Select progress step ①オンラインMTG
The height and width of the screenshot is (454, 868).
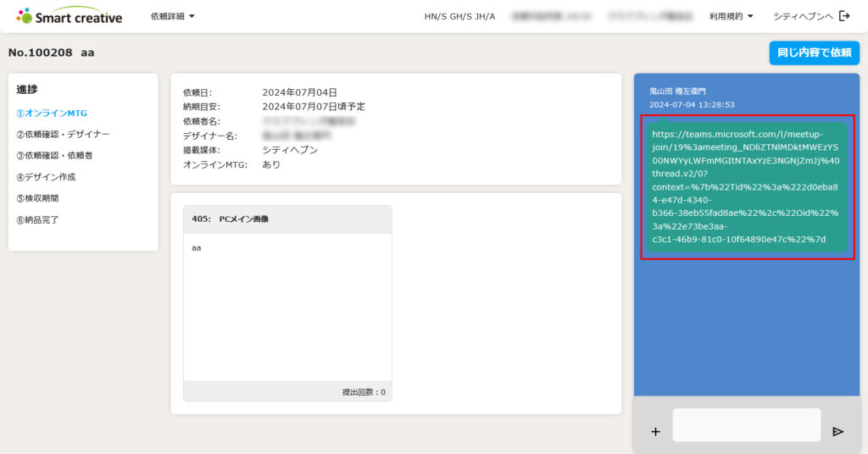[52, 113]
